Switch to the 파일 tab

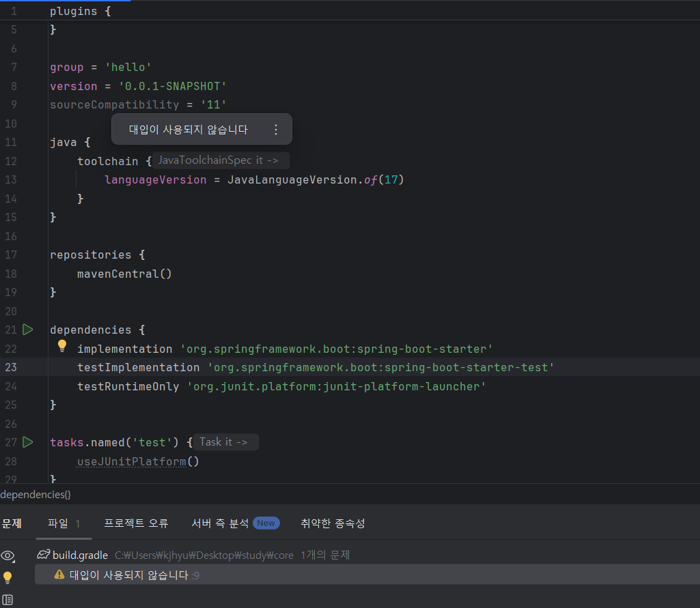pos(64,523)
